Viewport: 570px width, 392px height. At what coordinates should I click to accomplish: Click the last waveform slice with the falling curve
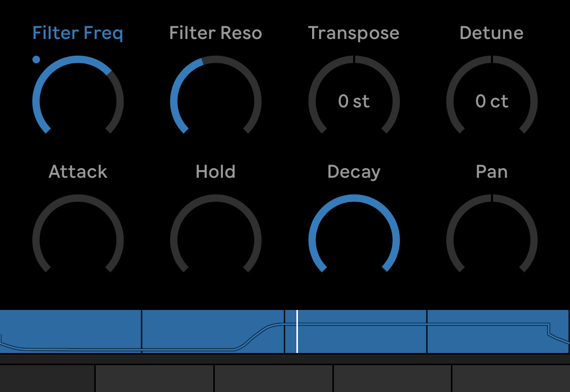498,331
